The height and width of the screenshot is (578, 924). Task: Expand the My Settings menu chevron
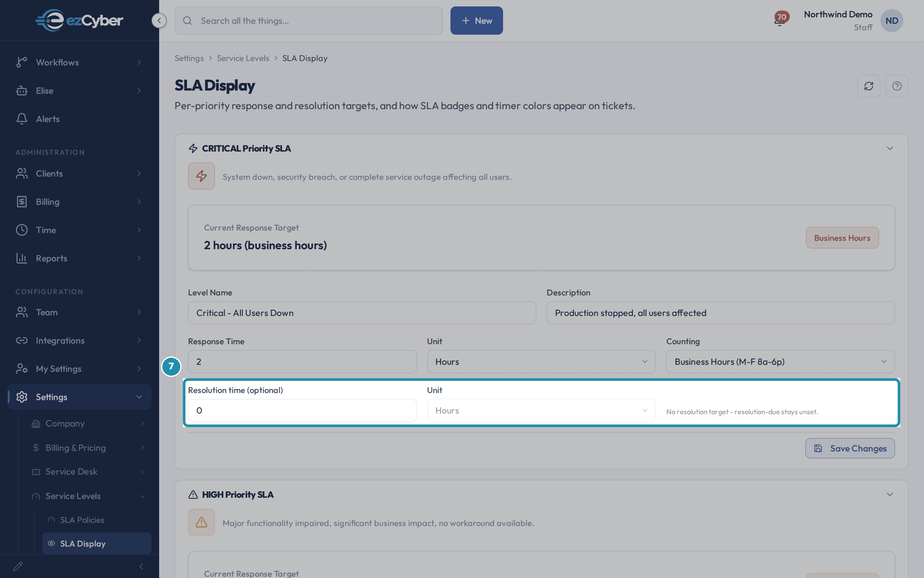(139, 369)
